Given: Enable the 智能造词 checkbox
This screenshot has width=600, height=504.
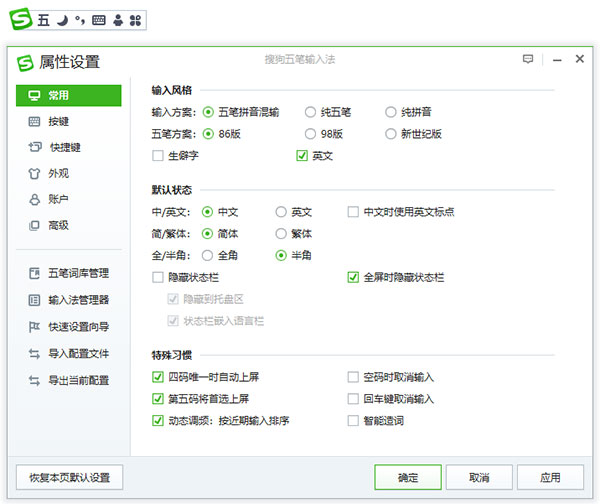Looking at the screenshot, I should [x=353, y=421].
